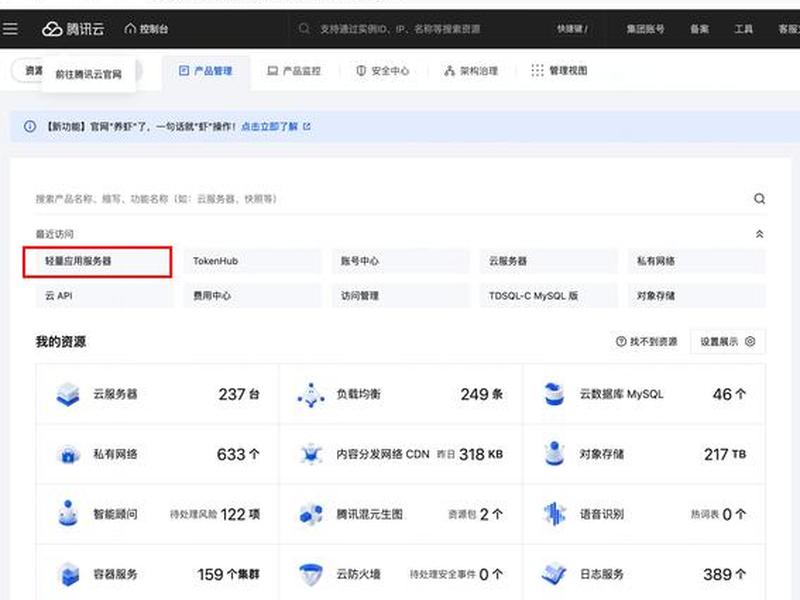
Task: Focus the top resource search field
Action: point(400,29)
